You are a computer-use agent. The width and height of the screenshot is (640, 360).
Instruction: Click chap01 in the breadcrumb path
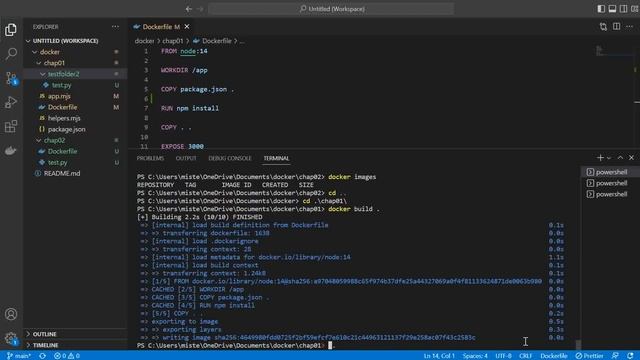click(173, 41)
